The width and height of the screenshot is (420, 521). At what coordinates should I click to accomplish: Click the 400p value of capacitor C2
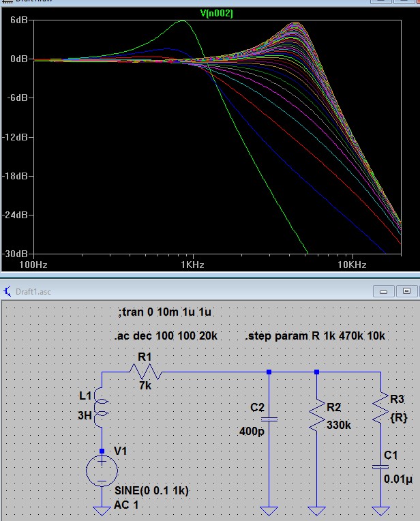252,431
